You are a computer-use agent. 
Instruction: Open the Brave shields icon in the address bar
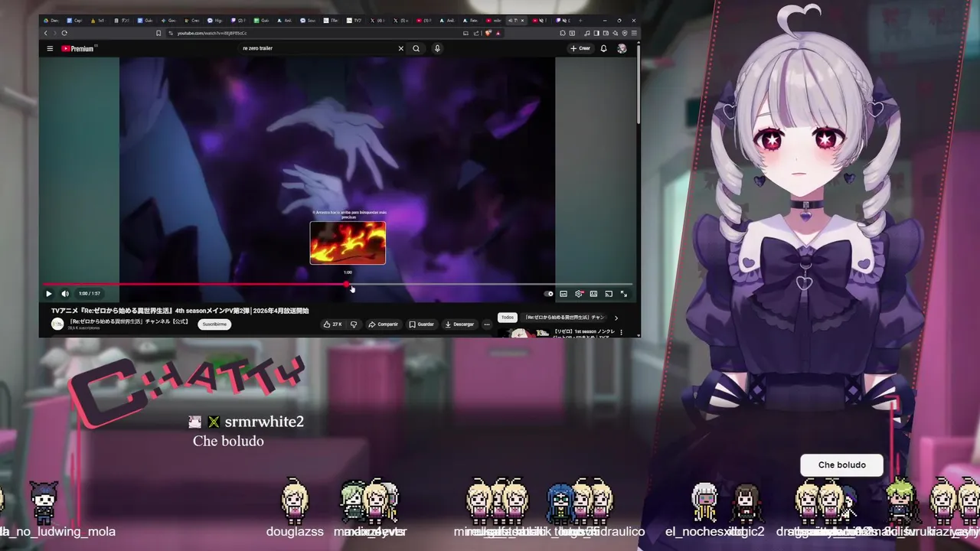pyautogui.click(x=488, y=33)
